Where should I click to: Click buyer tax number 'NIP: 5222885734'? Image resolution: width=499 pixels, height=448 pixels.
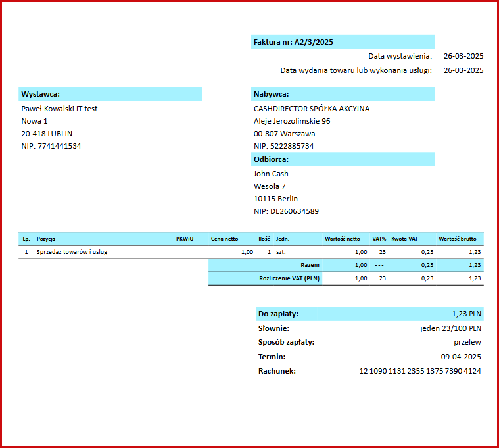(x=283, y=146)
